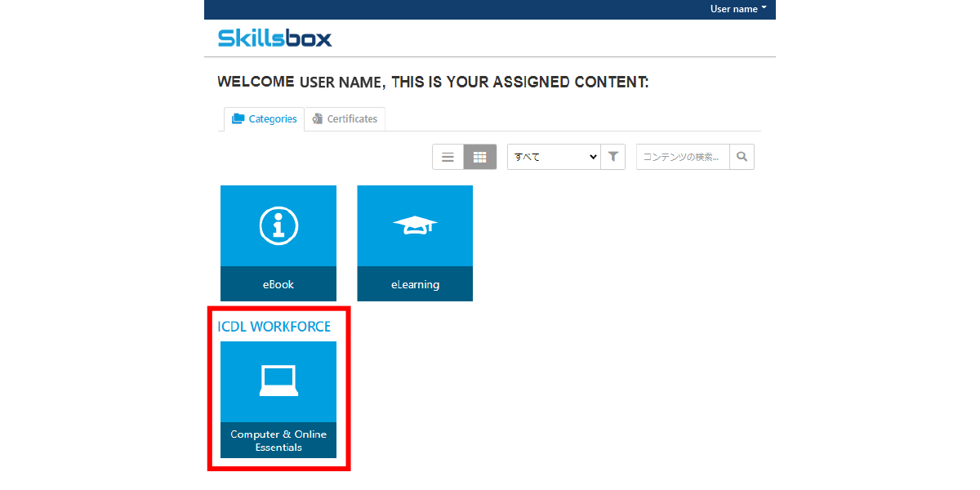Open the すべて filter dropdown
This screenshot has width=980, height=490.
tap(554, 157)
